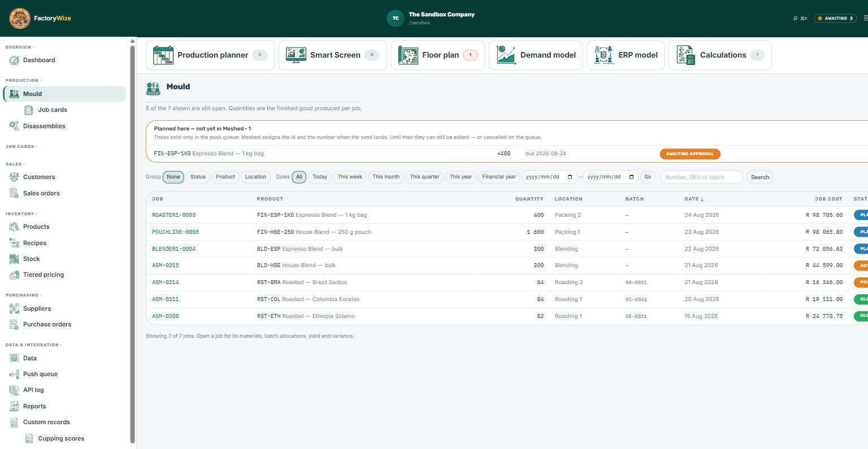Screen dimensions: 868x449
Task: Click the Reports icon
Action: point(14,406)
